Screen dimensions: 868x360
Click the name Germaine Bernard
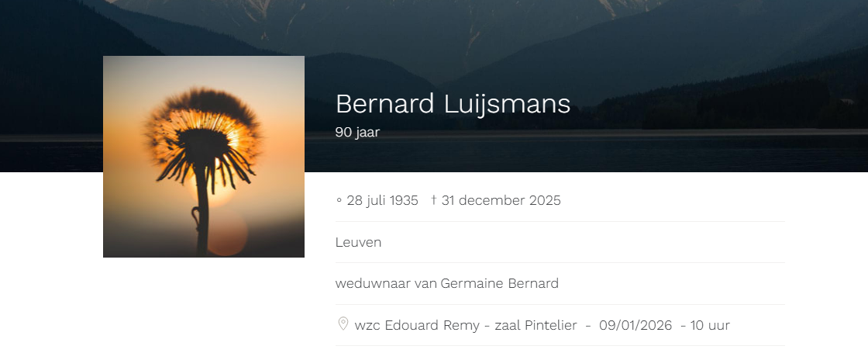[499, 283]
